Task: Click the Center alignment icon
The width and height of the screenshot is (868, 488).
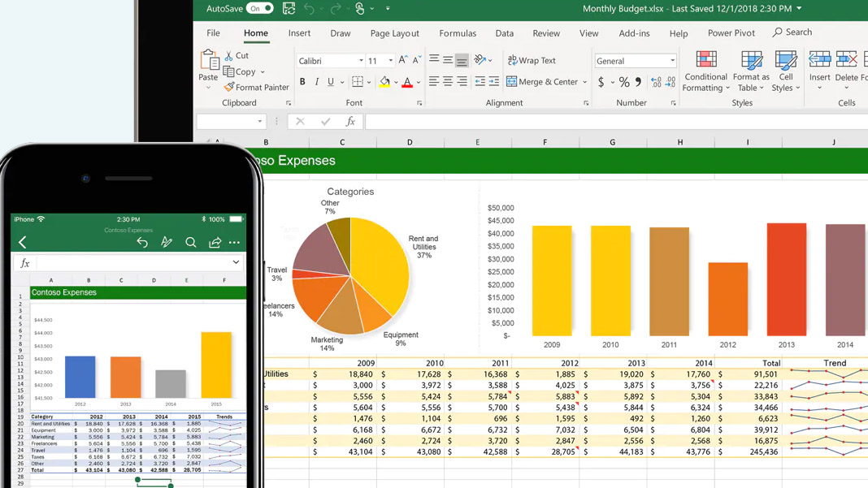Action: pyautogui.click(x=448, y=81)
